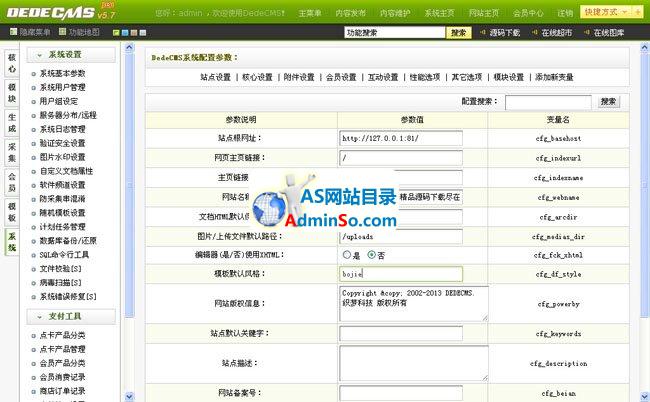Switch to the 系统 side tab
Viewport: 650px width, 402px height.
(x=12, y=242)
